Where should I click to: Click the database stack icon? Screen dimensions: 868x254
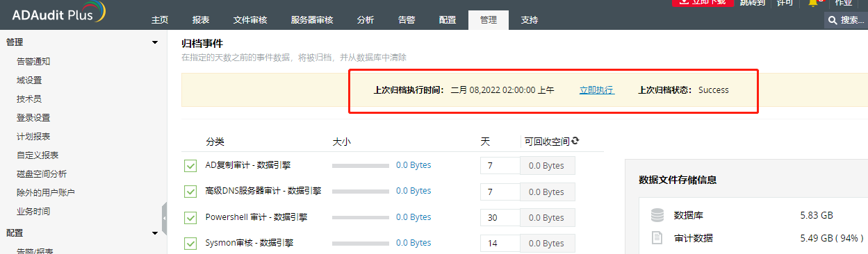(x=657, y=215)
